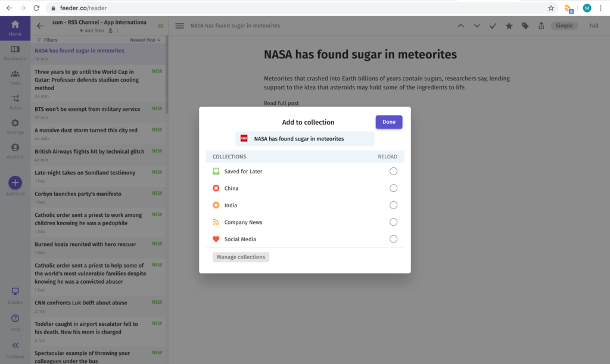Open Late-night takes on Sondland post

click(x=98, y=176)
